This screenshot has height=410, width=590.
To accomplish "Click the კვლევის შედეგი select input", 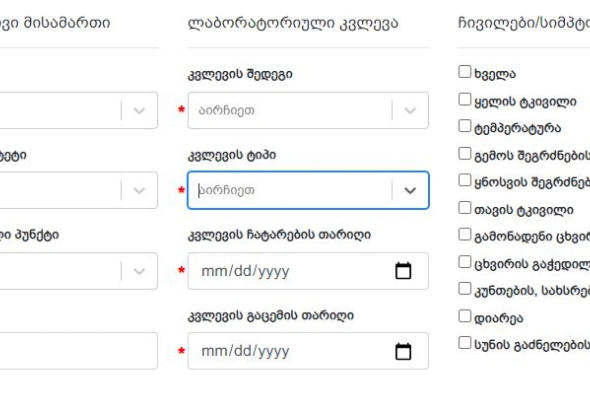I will click(x=308, y=110).
